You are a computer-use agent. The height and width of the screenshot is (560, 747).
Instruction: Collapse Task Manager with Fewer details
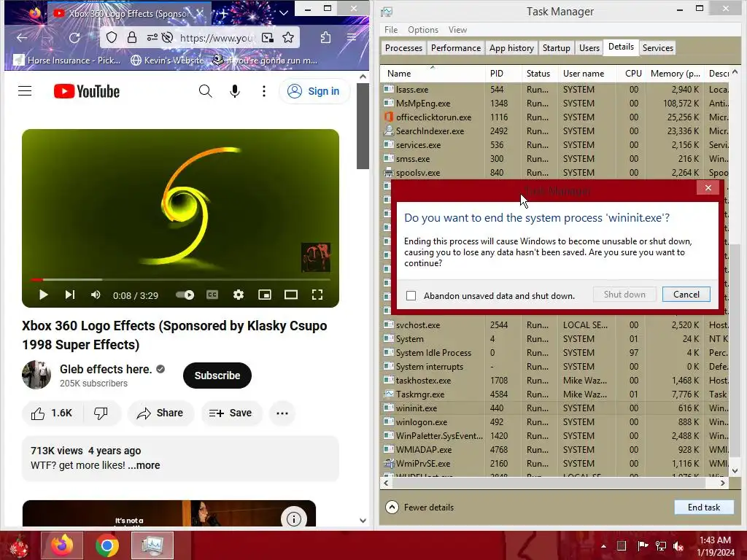pos(419,507)
